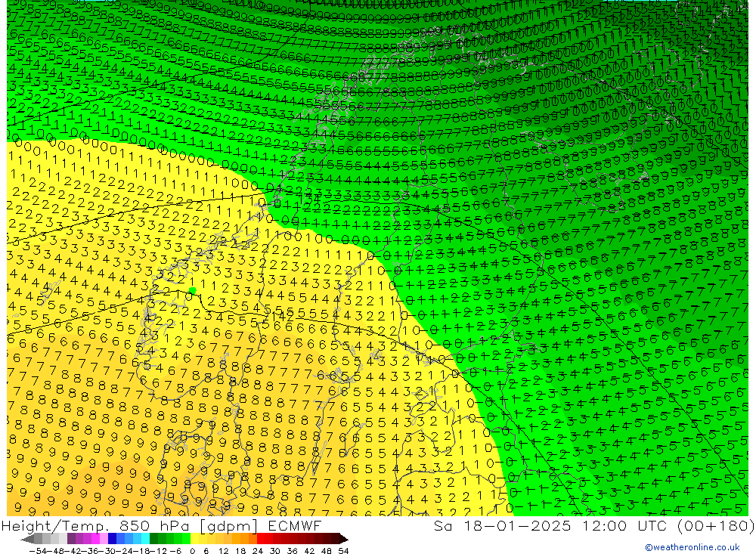Viewport: 756px width, 554px height.
Task: Click the -54 label on the legend scale
Action: pyautogui.click(x=37, y=551)
